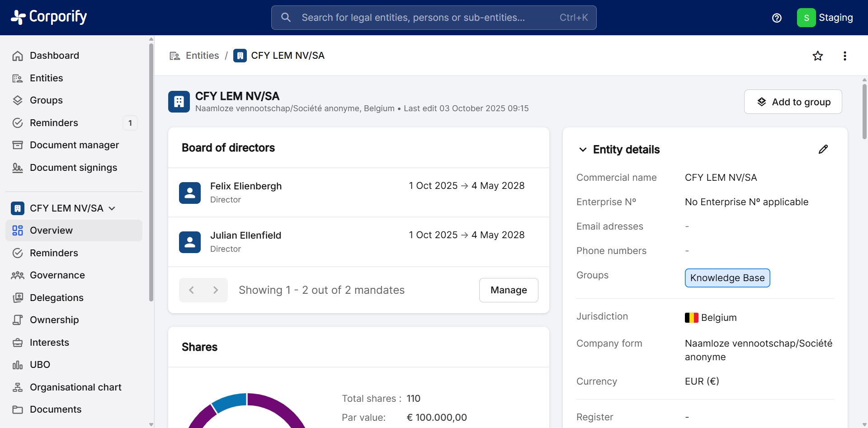Click the Add to group button
This screenshot has height=428, width=868.
(793, 102)
